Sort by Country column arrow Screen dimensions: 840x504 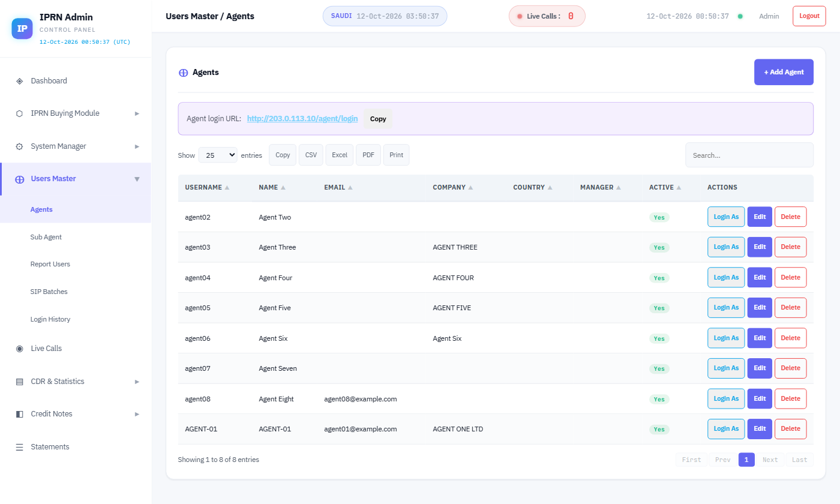(x=550, y=188)
